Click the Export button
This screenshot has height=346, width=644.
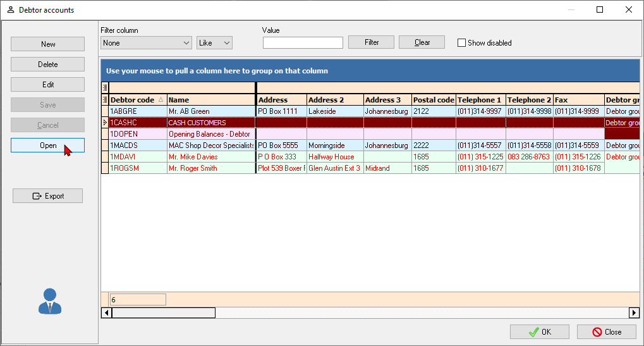47,196
